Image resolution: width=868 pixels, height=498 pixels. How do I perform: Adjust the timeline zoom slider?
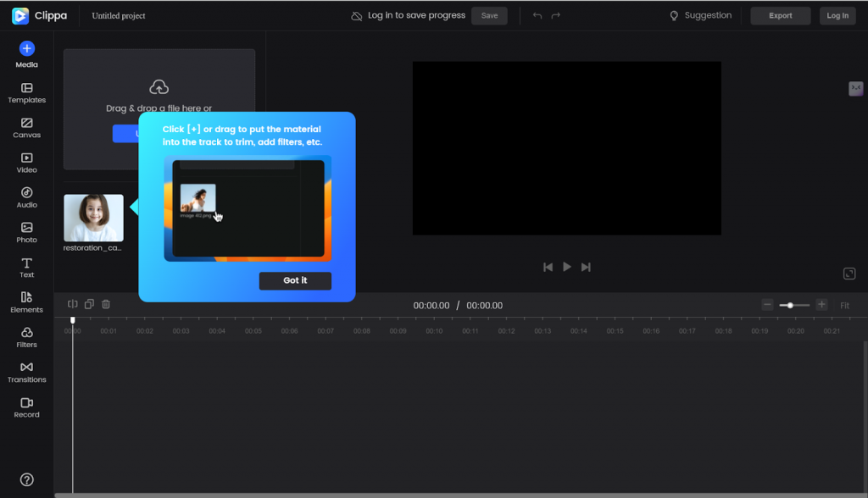pyautogui.click(x=793, y=306)
